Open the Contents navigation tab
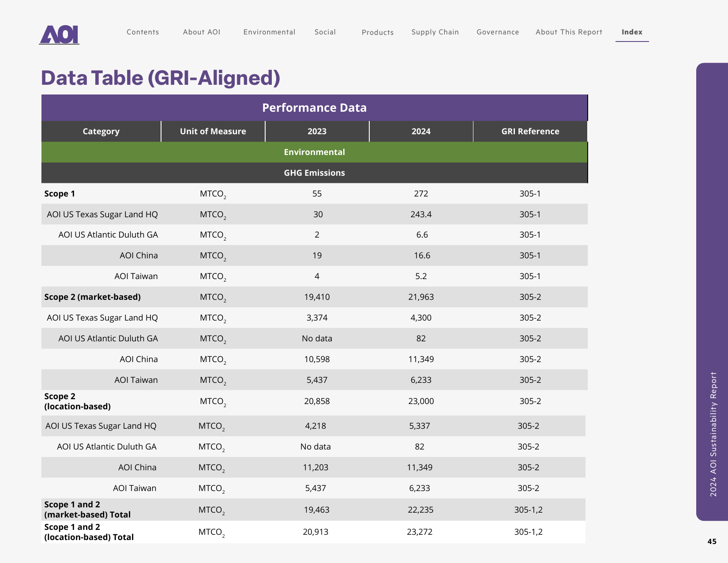This screenshot has height=563, width=728. [x=143, y=32]
